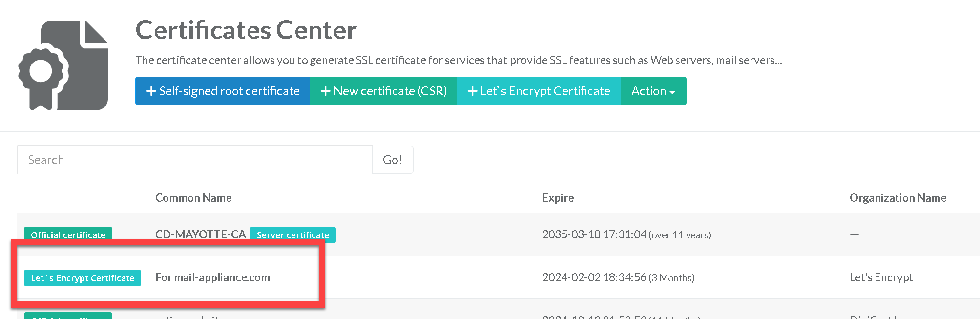This screenshot has height=319, width=980.
Task: Click the New certificate (CSR) button
Action: [383, 91]
